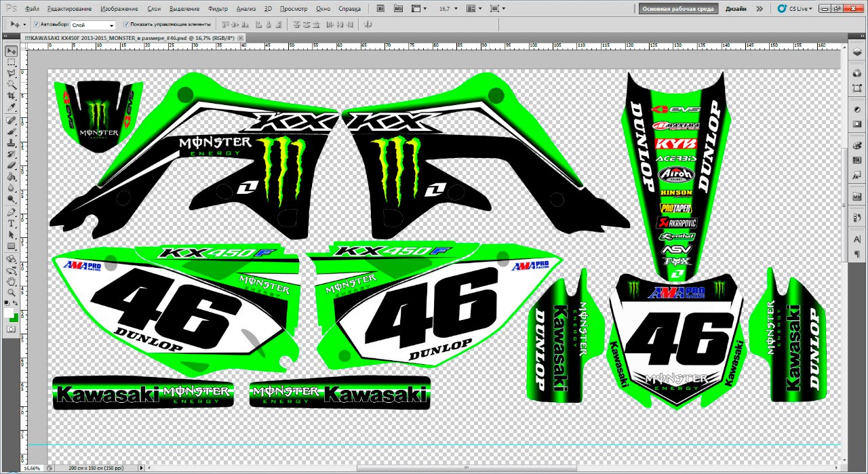Open the Редактирование menu
Screen dimensions: 868x474
pos(70,9)
